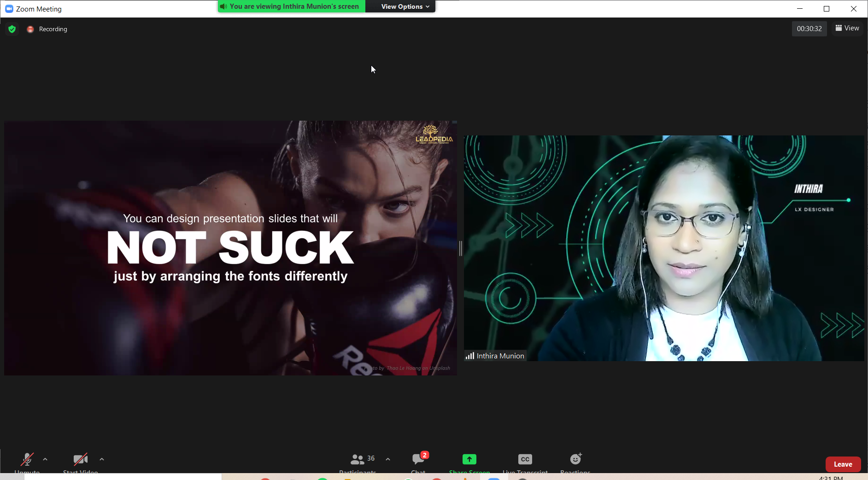Click the system clock in taskbar
The image size is (868, 480).
831,478
